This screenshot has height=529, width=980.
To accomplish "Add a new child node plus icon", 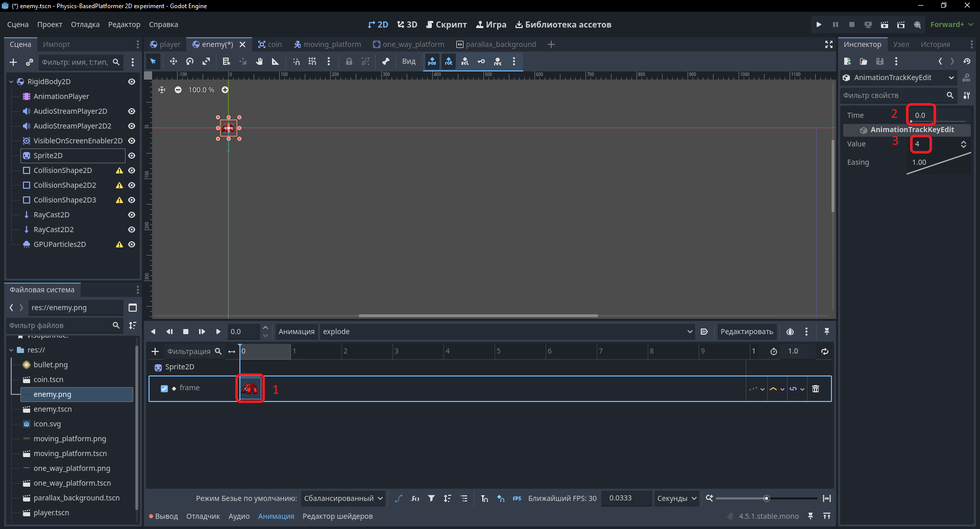I will point(13,62).
